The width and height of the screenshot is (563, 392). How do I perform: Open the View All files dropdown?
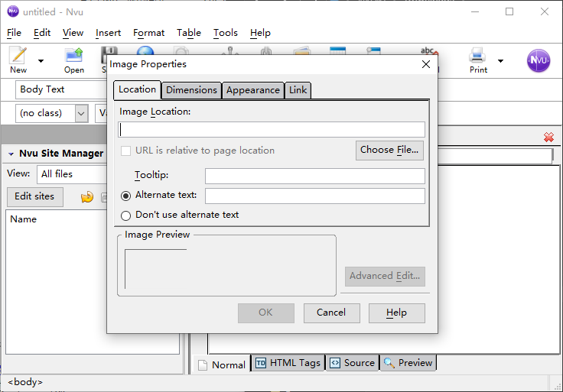(x=72, y=174)
